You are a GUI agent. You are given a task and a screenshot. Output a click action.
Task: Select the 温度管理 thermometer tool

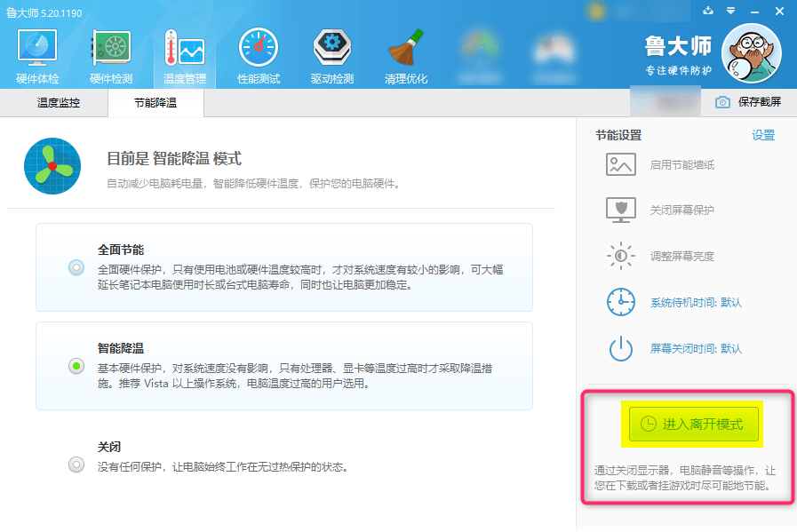point(185,57)
